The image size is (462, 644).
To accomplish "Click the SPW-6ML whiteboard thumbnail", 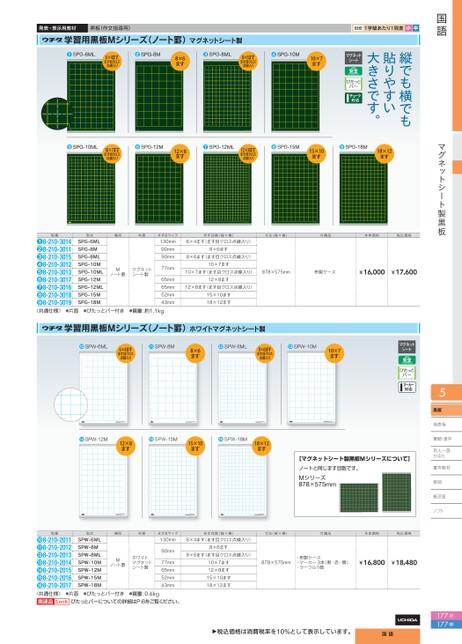I will pos(103,388).
